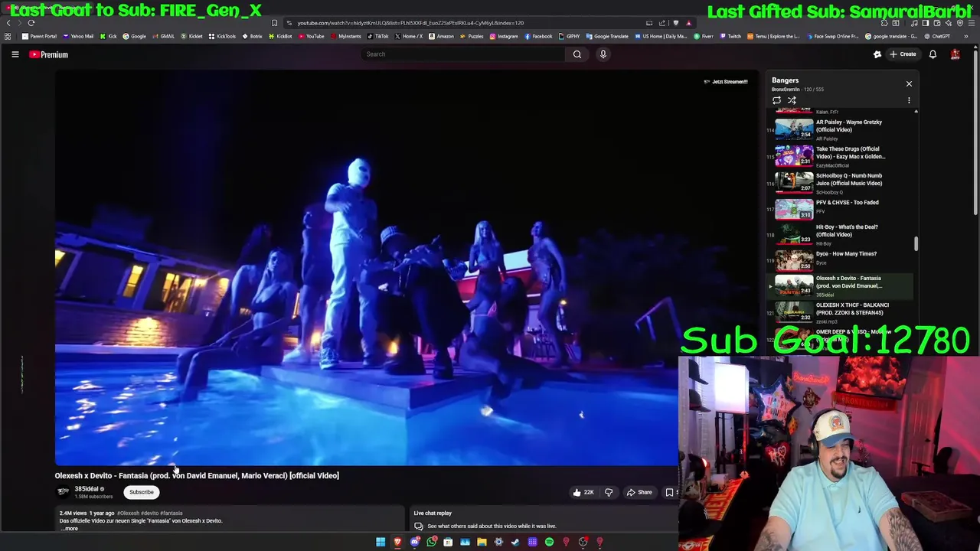The image size is (980, 551).
Task: Open Brave Shields lion icon
Action: click(x=675, y=23)
